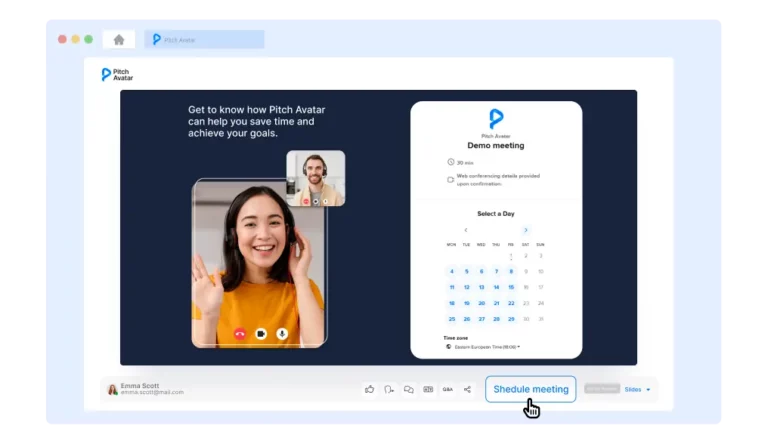The image size is (768, 444).
Task: Click the green window button
Action: (89, 39)
